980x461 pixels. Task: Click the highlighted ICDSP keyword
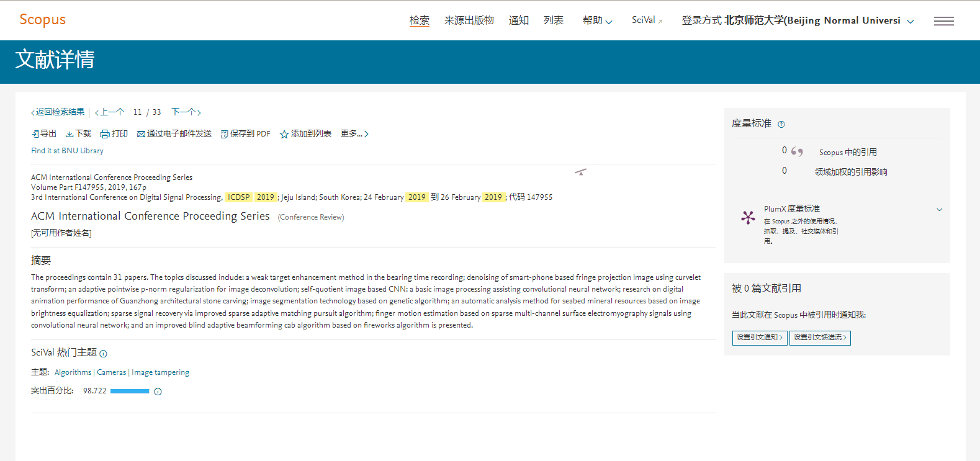tap(238, 197)
